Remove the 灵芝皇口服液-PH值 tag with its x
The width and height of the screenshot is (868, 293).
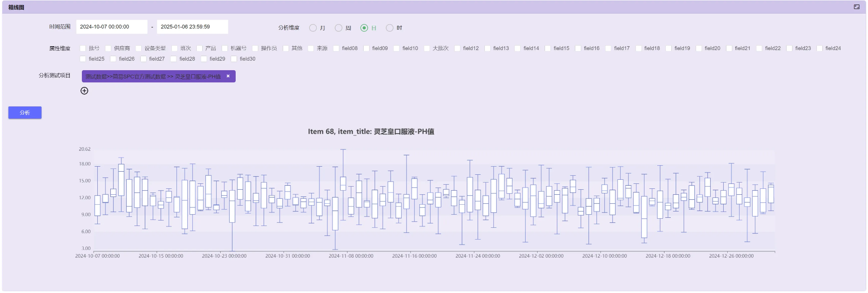[x=228, y=76]
